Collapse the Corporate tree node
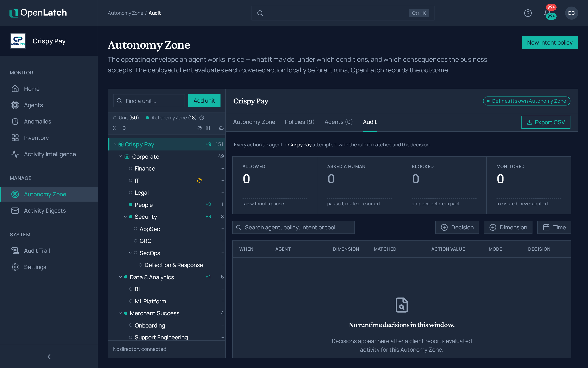Screen dimensions: 588x368 (x=120, y=156)
